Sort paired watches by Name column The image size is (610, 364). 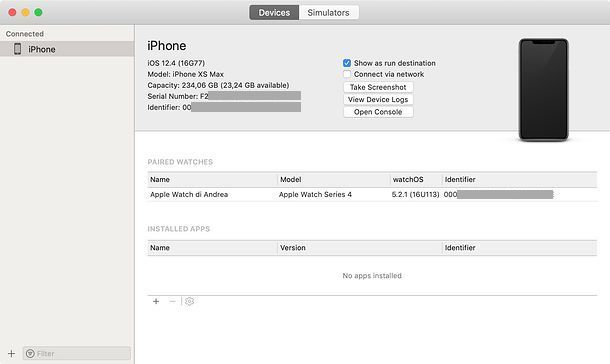[212, 180]
